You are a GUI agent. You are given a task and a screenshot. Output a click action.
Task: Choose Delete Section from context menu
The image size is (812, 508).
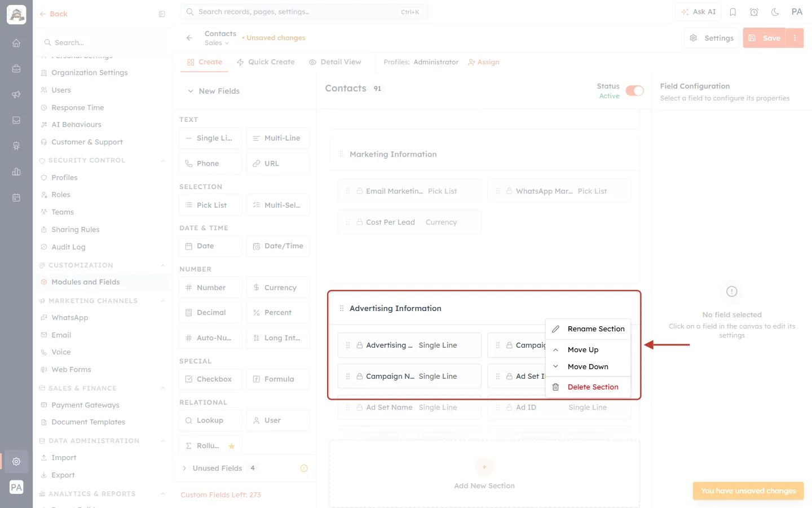click(588, 387)
